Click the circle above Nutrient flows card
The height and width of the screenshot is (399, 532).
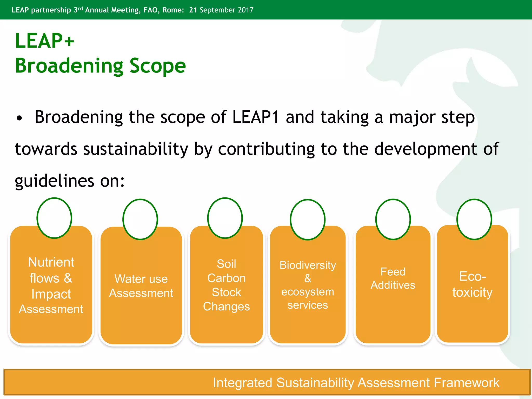pos(54,218)
